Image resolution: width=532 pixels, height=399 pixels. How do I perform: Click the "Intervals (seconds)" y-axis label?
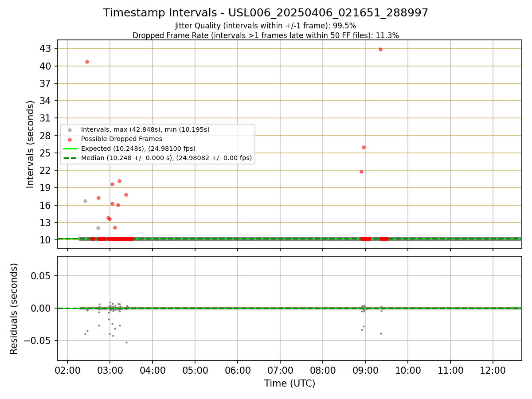[31, 144]
